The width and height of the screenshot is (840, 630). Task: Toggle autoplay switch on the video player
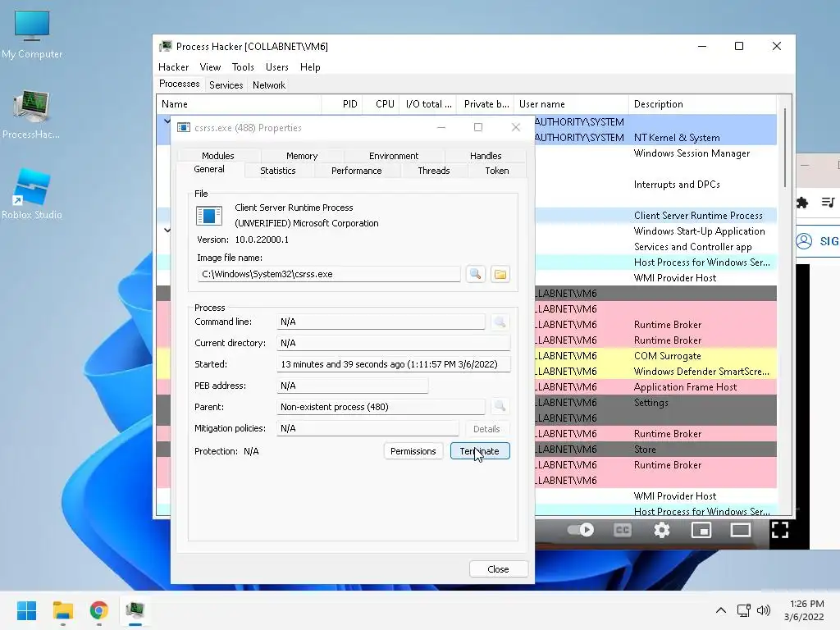tap(581, 530)
